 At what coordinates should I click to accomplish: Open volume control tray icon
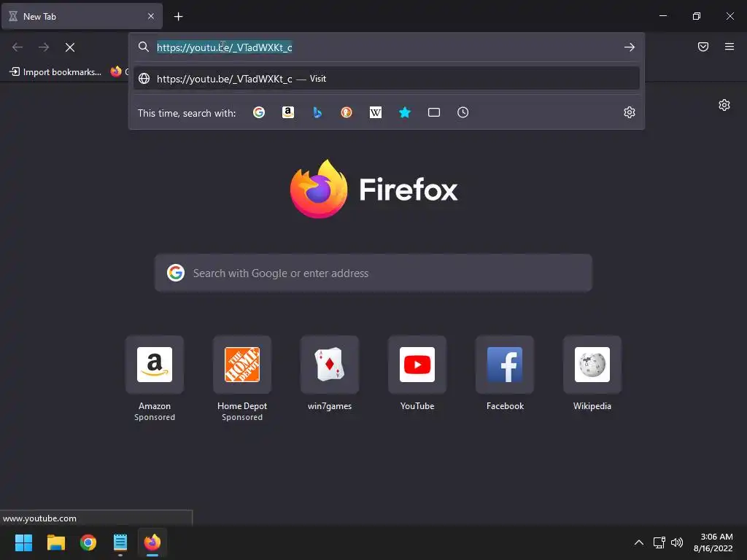[676, 542]
